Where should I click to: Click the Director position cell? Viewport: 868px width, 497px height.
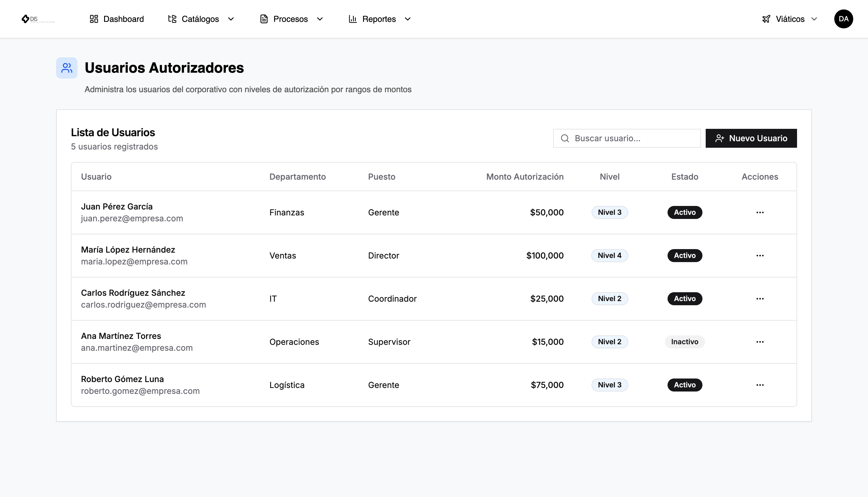[383, 255]
